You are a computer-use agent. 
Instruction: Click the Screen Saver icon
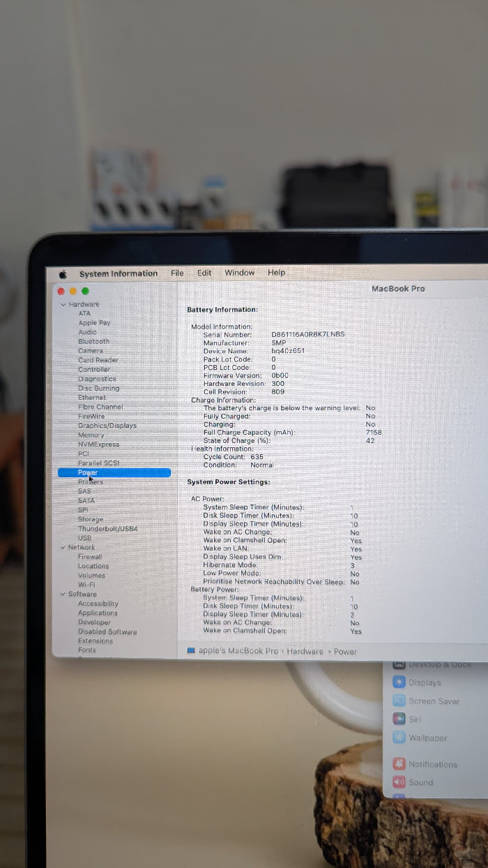click(399, 701)
